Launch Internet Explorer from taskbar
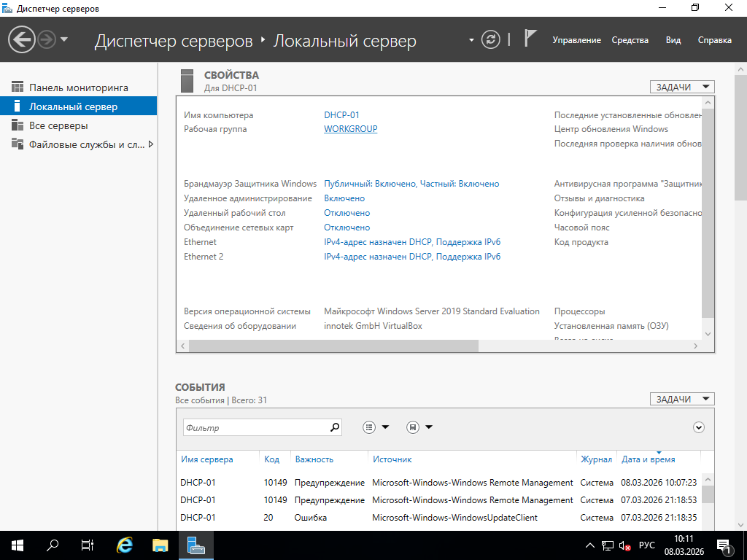 [x=125, y=545]
